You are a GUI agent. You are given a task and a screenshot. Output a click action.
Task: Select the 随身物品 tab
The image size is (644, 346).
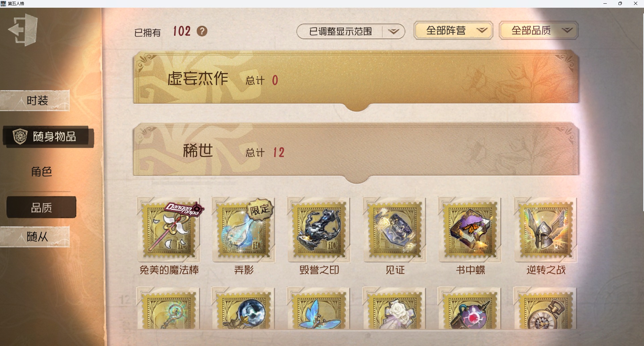(x=48, y=136)
